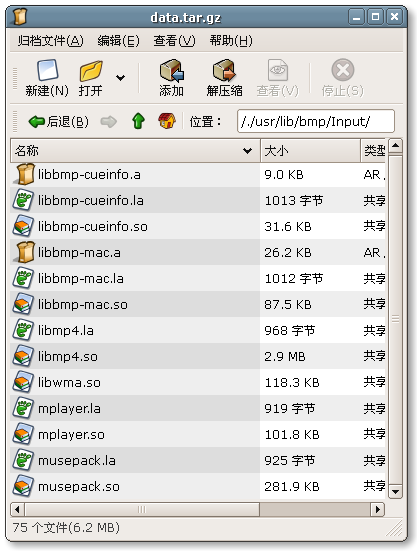Click the horizontal scrollbar thumb
Screen dimensions: 417x551
142,509
